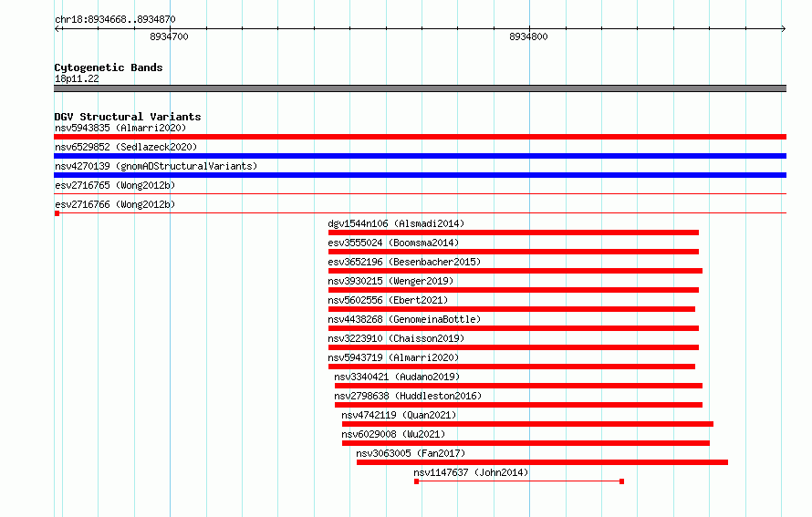Open the nsv3340421 (Audano2019) label
The height and width of the screenshot is (517, 812).
pyautogui.click(x=397, y=377)
